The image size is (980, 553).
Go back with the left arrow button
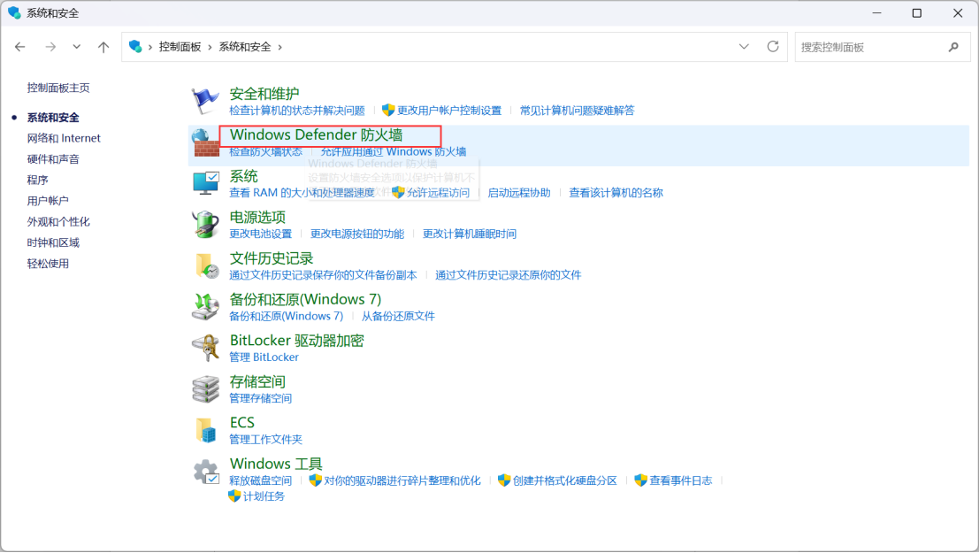point(20,47)
